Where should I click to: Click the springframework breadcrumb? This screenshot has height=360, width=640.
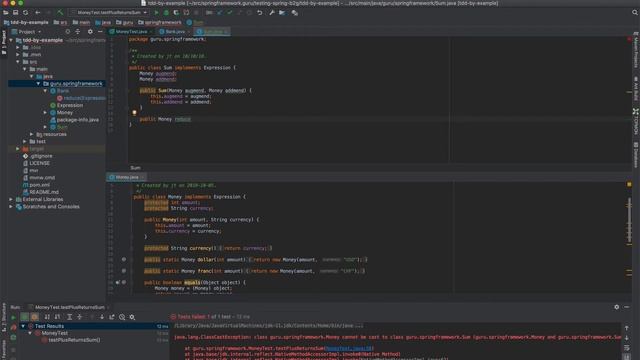coord(160,22)
